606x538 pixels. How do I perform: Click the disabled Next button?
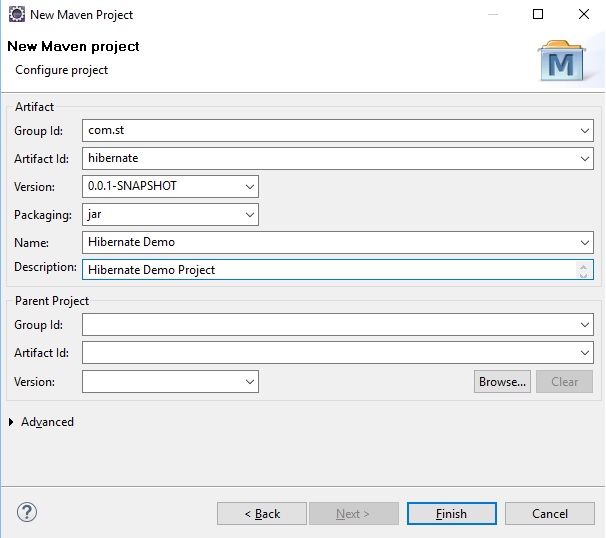coord(354,514)
